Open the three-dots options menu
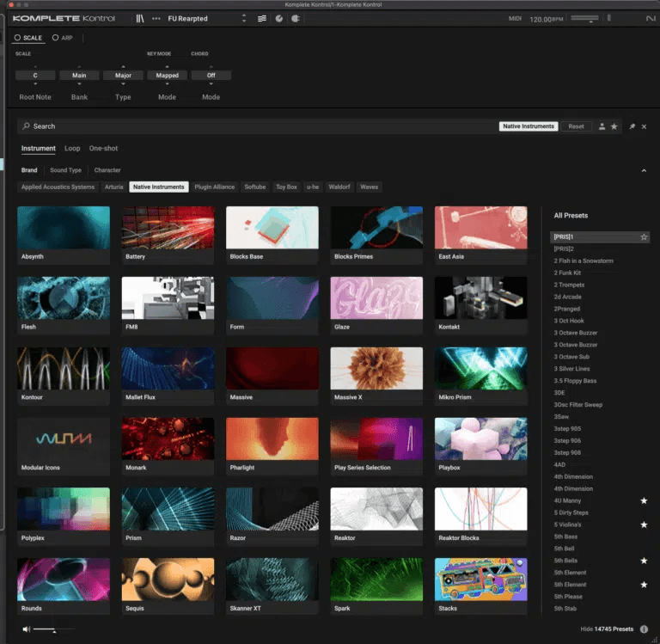Image resolution: width=660 pixels, height=644 pixels. (x=156, y=19)
